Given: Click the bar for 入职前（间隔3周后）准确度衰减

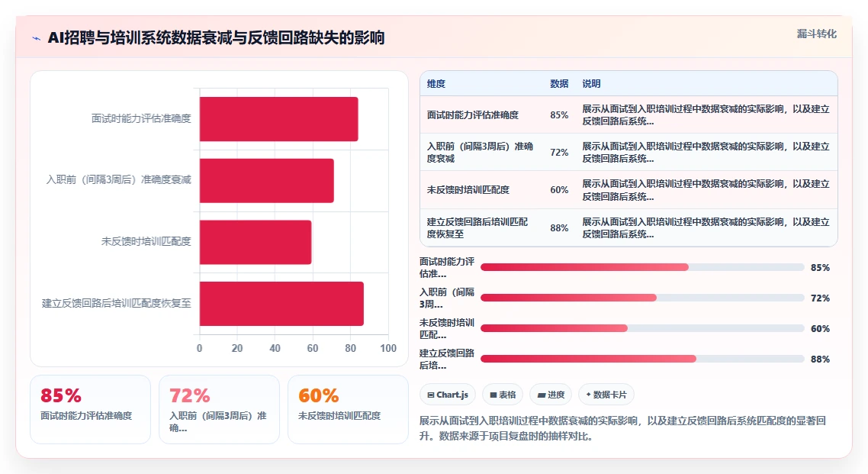Looking at the screenshot, I should point(267,181).
